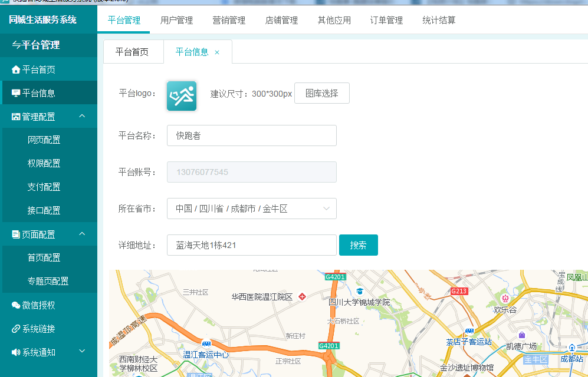Open the 订单管理 top menu
Screen dimensions: 588x377
(386, 21)
